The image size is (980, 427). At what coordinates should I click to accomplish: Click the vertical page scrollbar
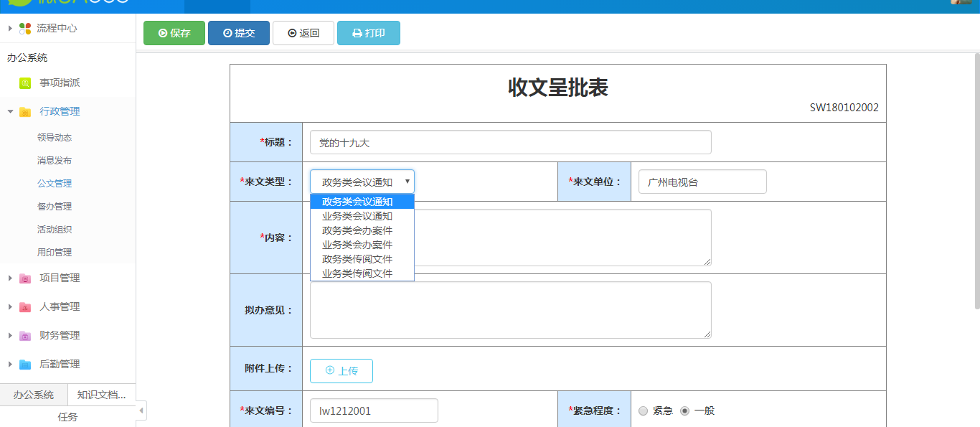[976, 179]
